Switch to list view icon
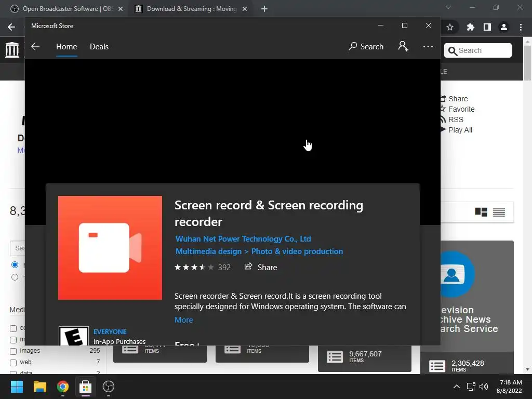The height and width of the screenshot is (399, 532). tap(499, 212)
